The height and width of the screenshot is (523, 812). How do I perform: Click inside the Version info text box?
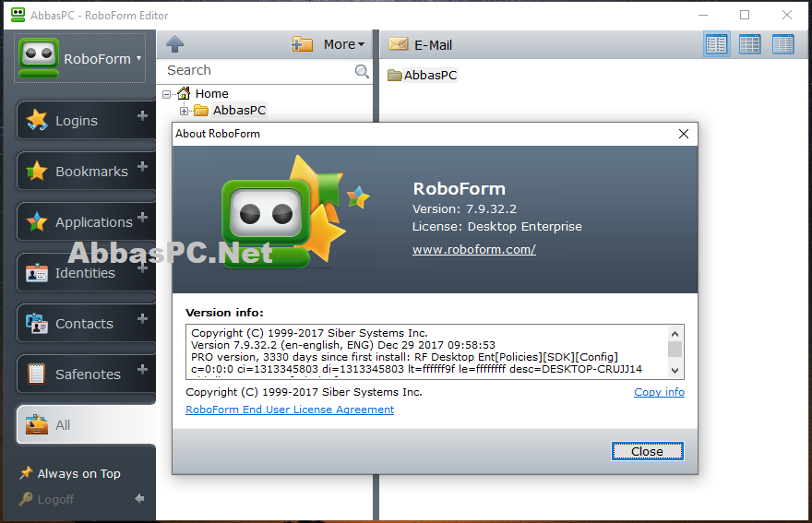pos(427,352)
